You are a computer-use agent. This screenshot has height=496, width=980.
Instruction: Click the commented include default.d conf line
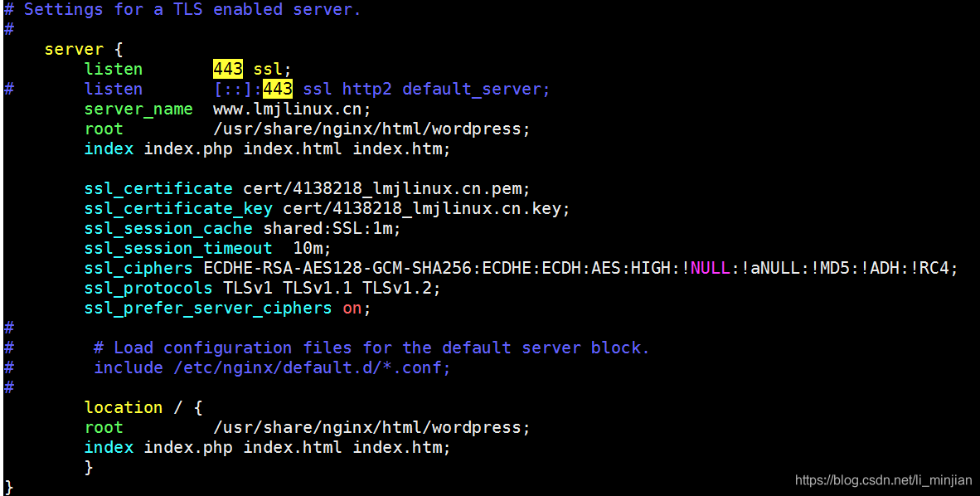coord(272,367)
